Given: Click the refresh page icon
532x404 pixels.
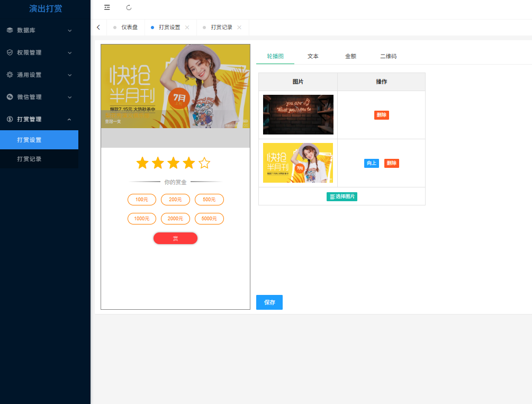Looking at the screenshot, I should point(129,7).
